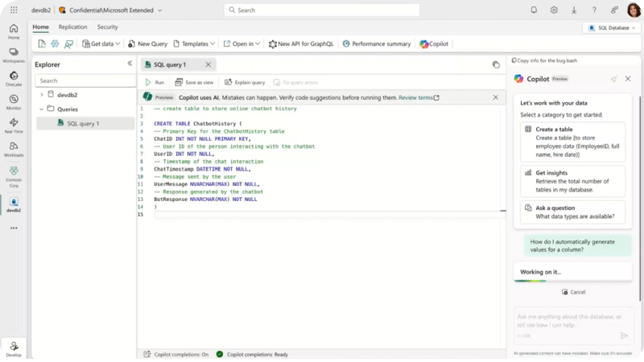Open SQL Database mode switcher dropdown
Image resolution: width=644 pixels, height=362 pixels.
click(612, 27)
